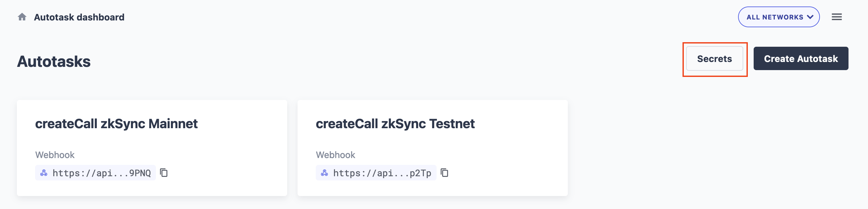Click the Testnet webhook icon

325,173
